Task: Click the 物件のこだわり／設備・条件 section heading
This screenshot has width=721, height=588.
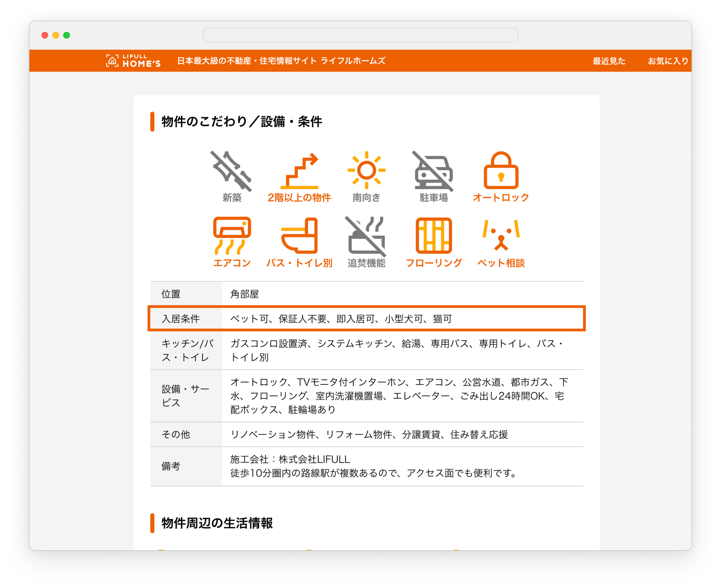Action: click(x=241, y=122)
